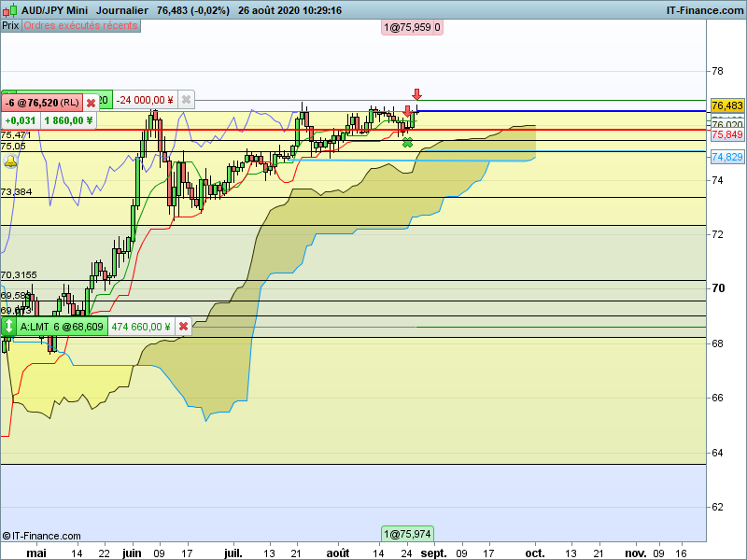Image resolution: width=747 pixels, height=560 pixels.
Task: Delete the A:LMT 6 @68,609 limit order
Action: click(183, 327)
